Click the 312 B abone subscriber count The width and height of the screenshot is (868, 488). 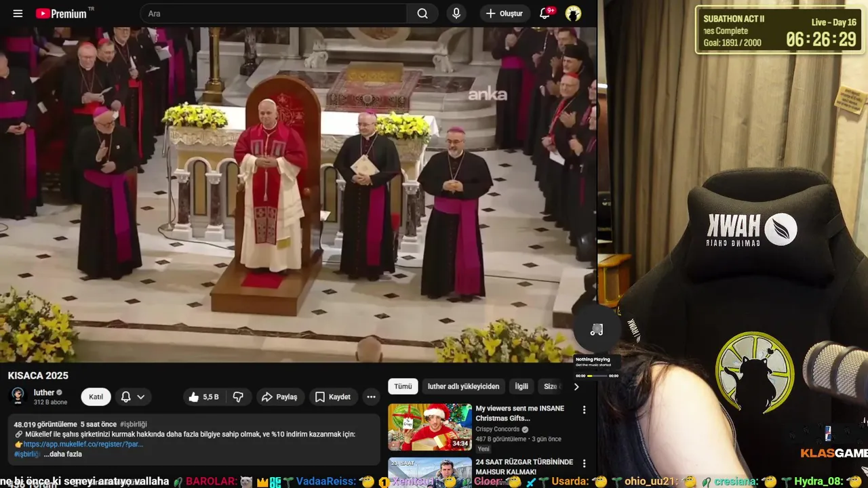(50, 402)
